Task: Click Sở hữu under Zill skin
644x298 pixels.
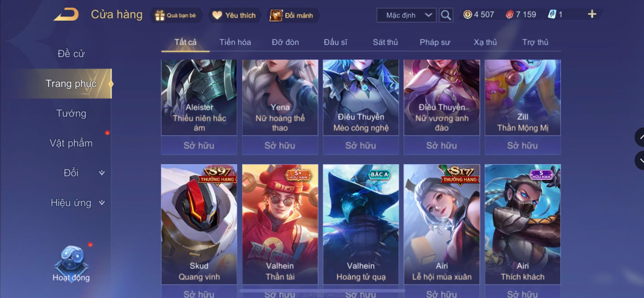Action: point(522,145)
